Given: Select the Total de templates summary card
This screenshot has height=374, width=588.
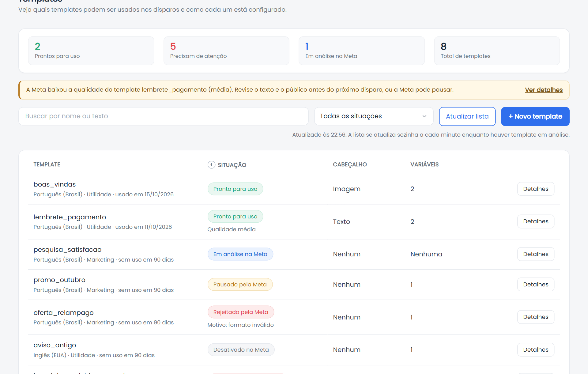Looking at the screenshot, I should point(497,51).
